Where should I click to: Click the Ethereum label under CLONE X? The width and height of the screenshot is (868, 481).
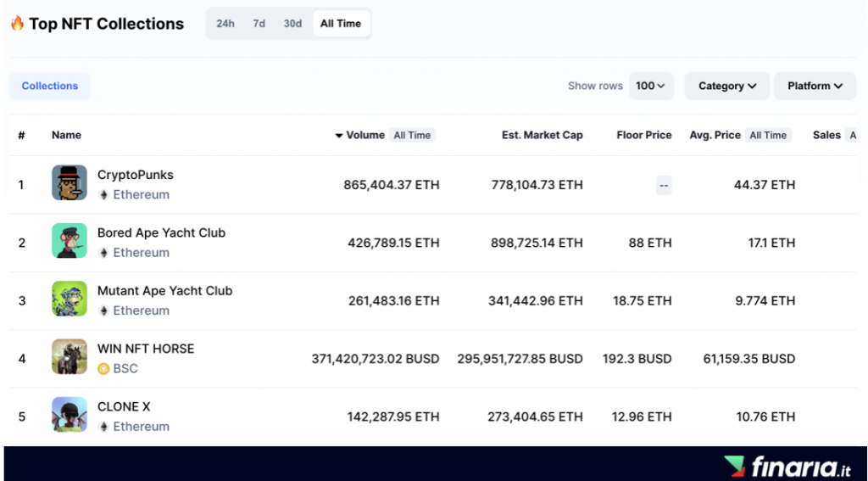[142, 427]
